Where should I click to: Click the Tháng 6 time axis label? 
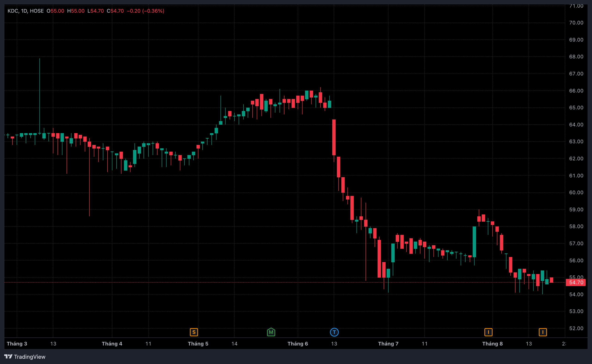(298, 343)
